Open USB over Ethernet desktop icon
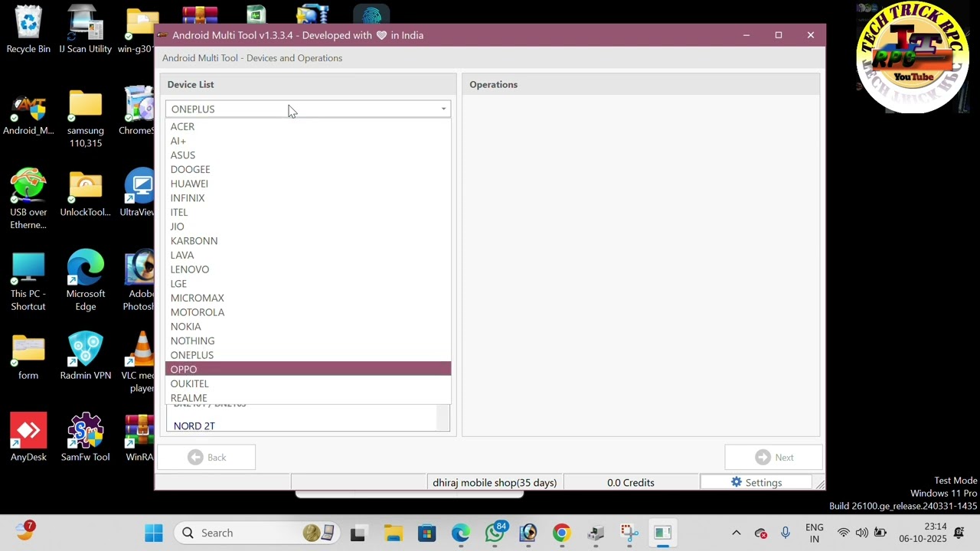Viewport: 980px width, 551px height. point(28,200)
